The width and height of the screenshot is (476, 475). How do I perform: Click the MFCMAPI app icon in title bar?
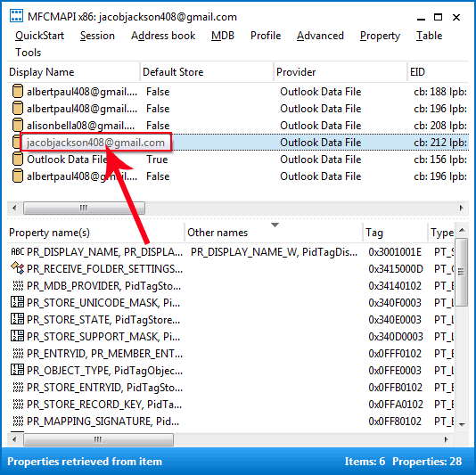click(x=16, y=16)
